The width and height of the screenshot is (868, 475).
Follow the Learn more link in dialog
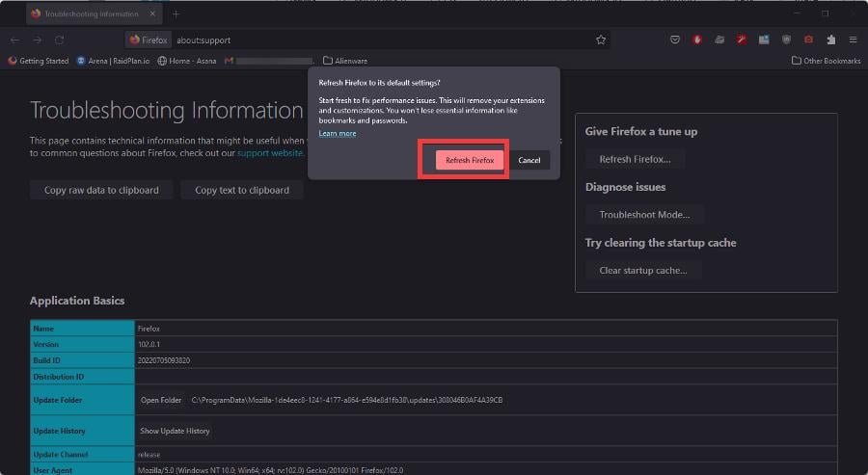[338, 133]
